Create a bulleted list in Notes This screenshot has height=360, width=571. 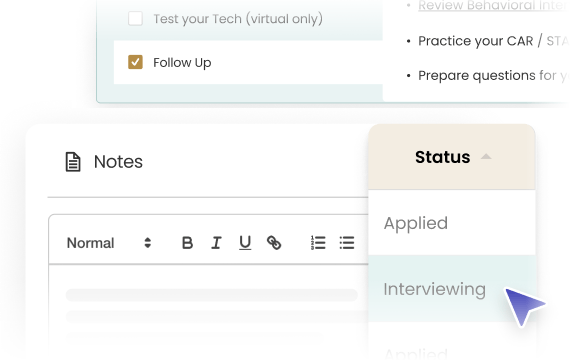(x=347, y=243)
